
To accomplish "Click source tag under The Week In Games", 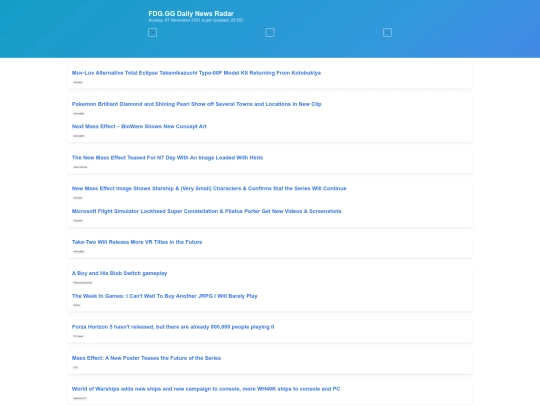I will tap(76, 305).
